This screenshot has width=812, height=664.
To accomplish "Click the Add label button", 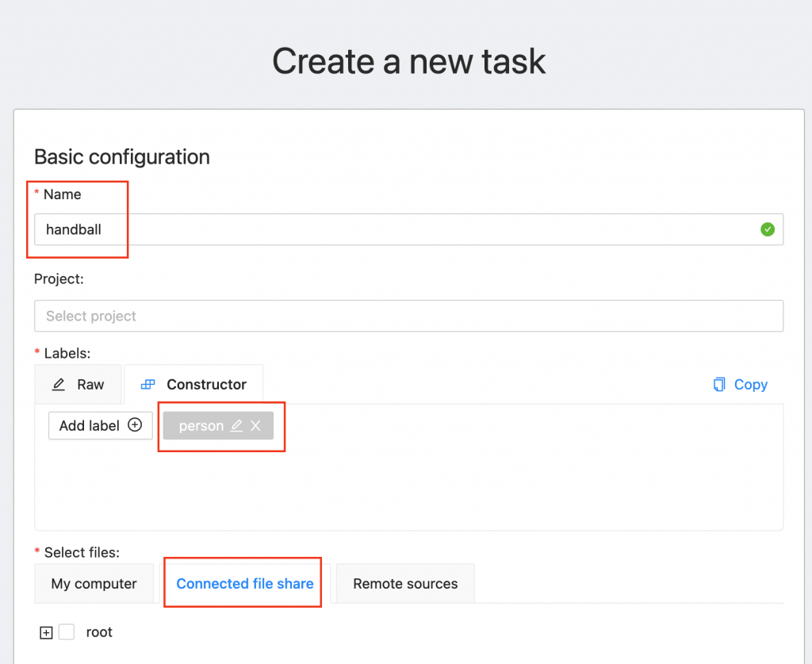I will [x=100, y=425].
